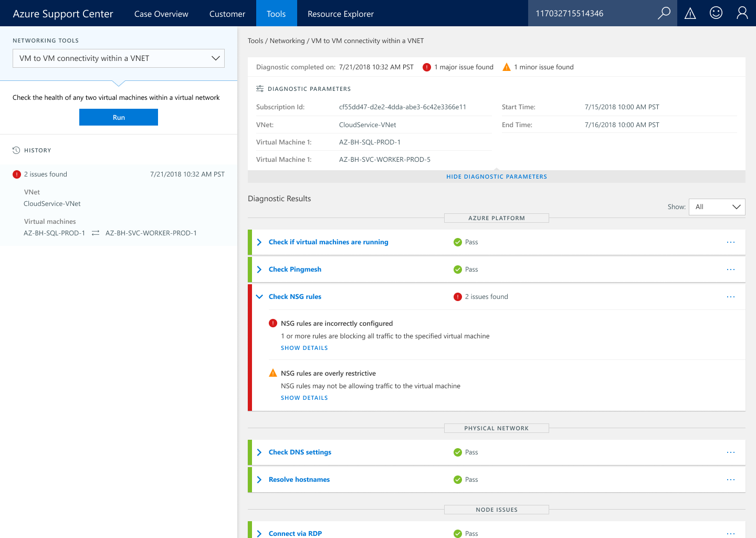The height and width of the screenshot is (538, 756).
Task: Click the CloudService-VNet VNet parameter value
Action: pos(367,125)
